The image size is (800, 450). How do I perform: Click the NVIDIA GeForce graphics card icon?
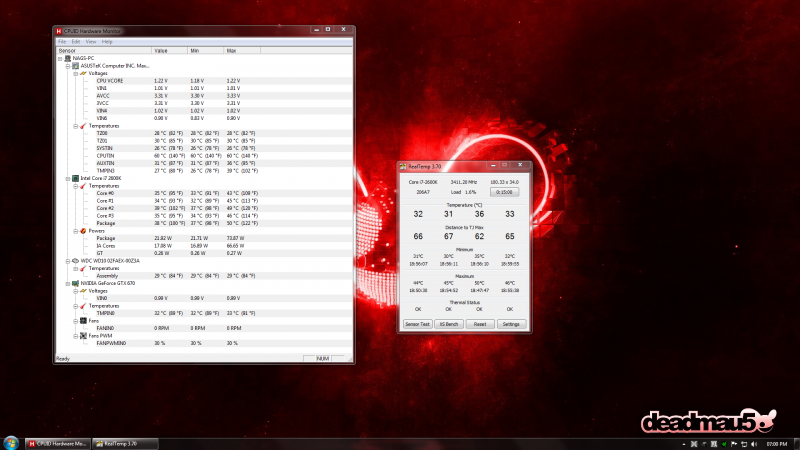click(x=75, y=284)
